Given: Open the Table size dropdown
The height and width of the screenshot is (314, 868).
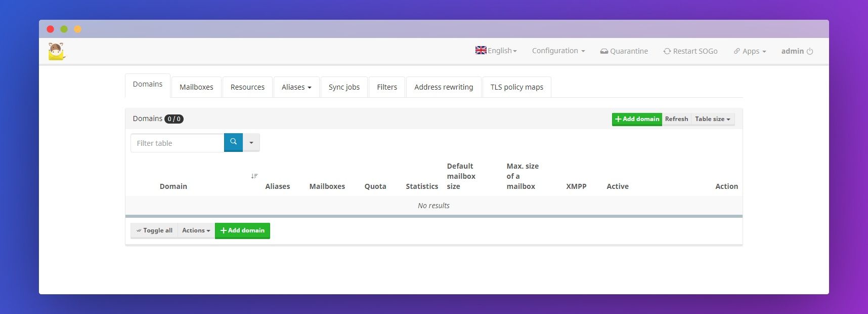Looking at the screenshot, I should click(713, 119).
